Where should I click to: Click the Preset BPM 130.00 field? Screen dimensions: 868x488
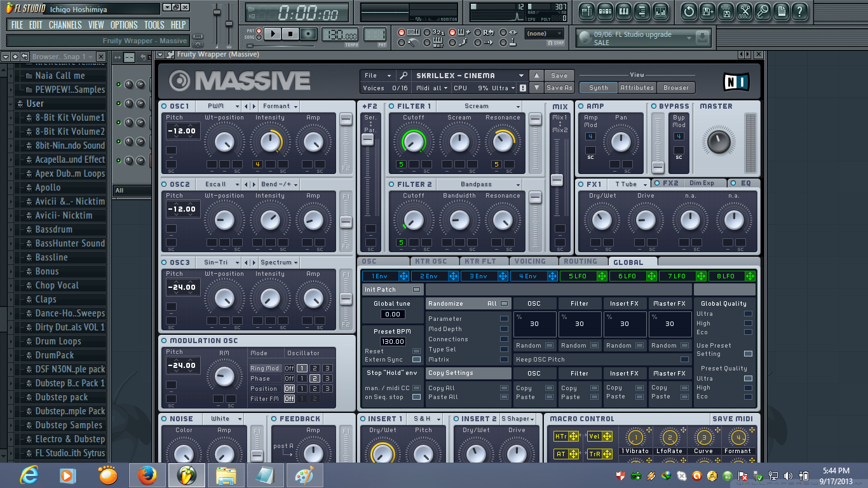point(393,342)
